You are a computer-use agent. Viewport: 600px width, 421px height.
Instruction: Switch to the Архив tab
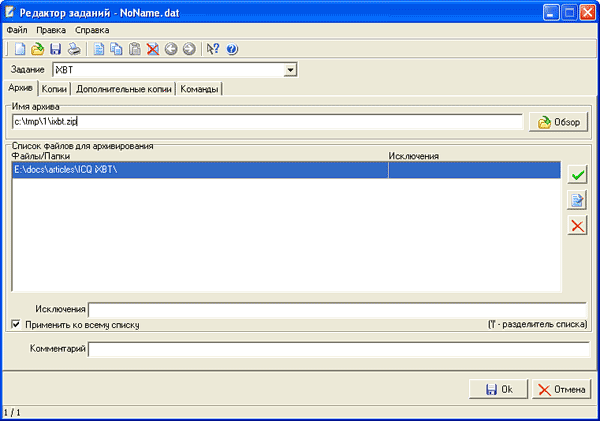click(21, 88)
